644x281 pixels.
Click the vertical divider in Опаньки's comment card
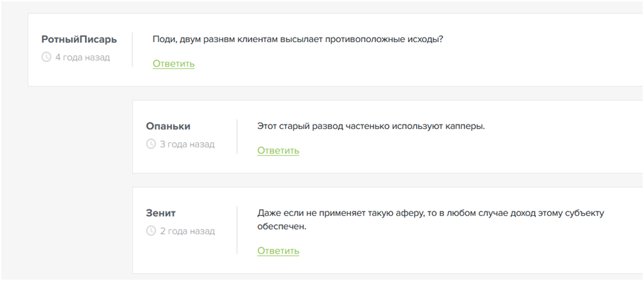(237, 136)
